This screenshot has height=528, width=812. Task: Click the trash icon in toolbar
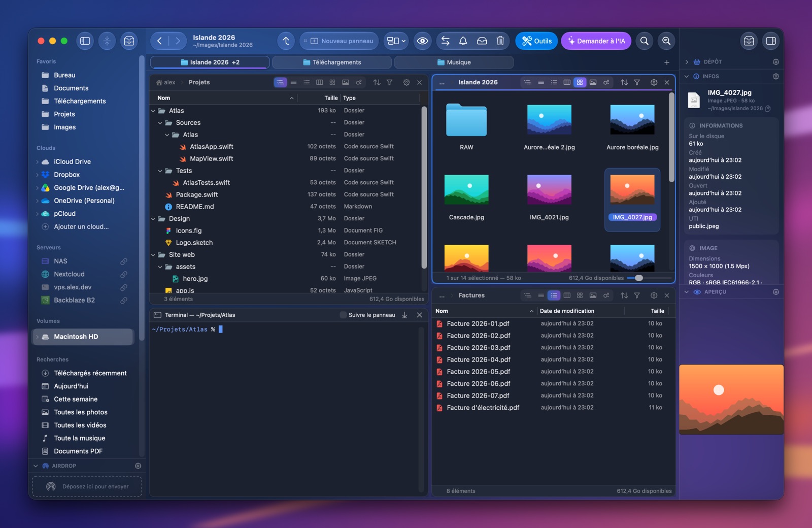[500, 41]
